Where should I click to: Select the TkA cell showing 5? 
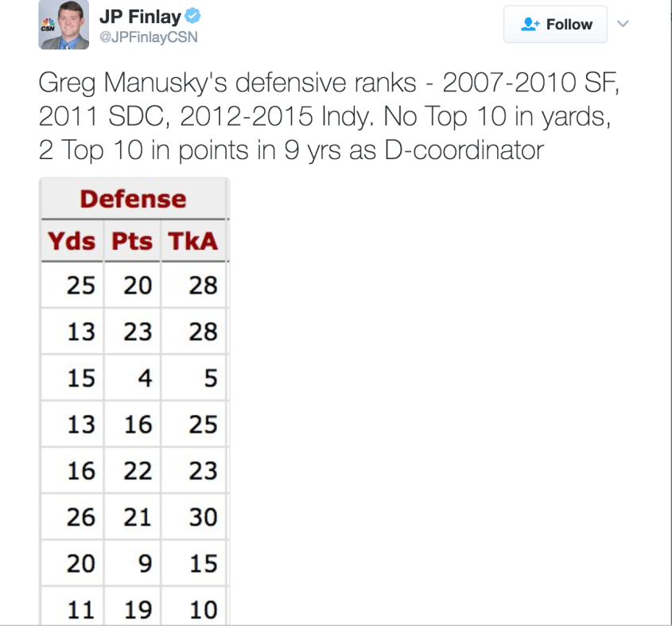click(210, 379)
